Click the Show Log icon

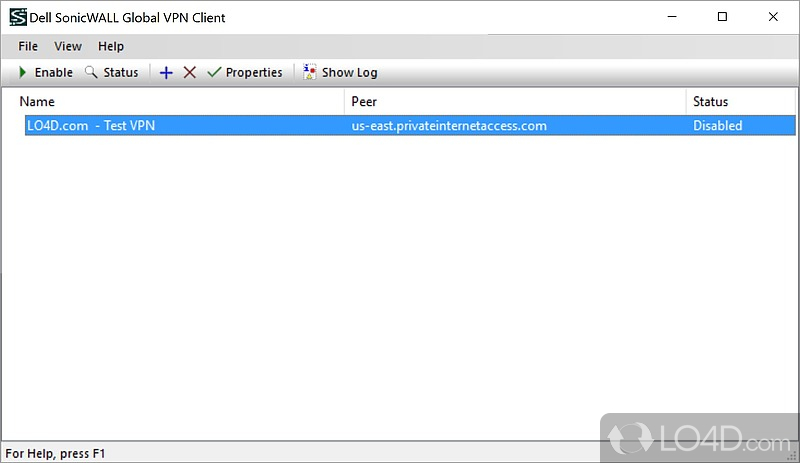[309, 72]
